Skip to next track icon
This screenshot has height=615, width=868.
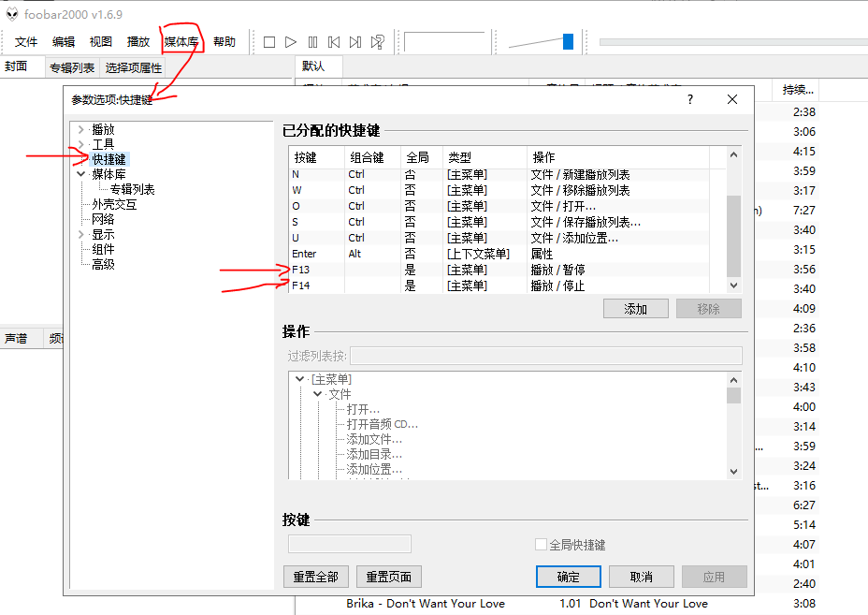coord(355,42)
